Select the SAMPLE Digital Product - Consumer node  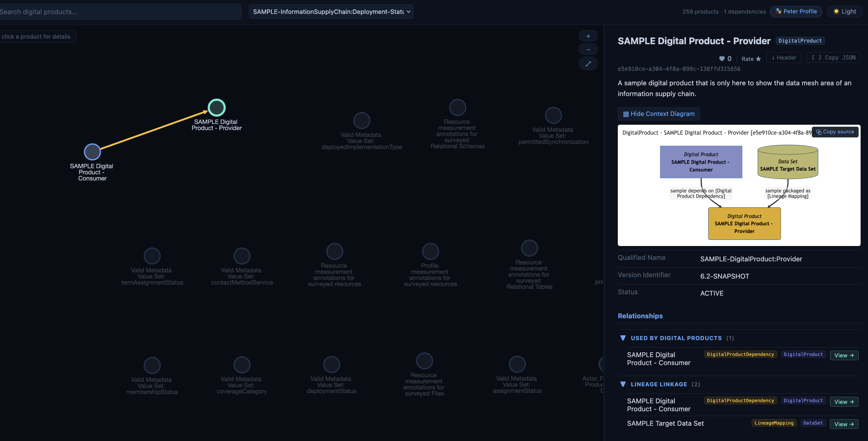(92, 152)
